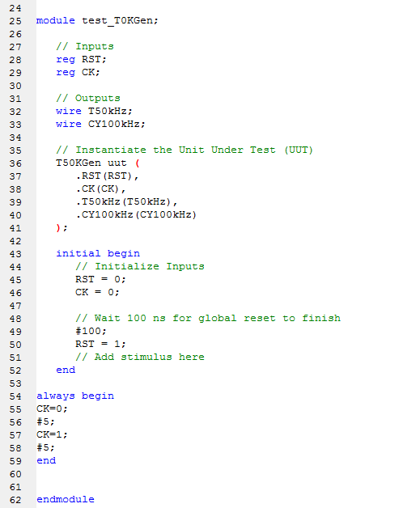This screenshot has height=508, width=420.
Task: Click the '.T50kHz(T50kHz),' port connection
Action: pos(126,202)
